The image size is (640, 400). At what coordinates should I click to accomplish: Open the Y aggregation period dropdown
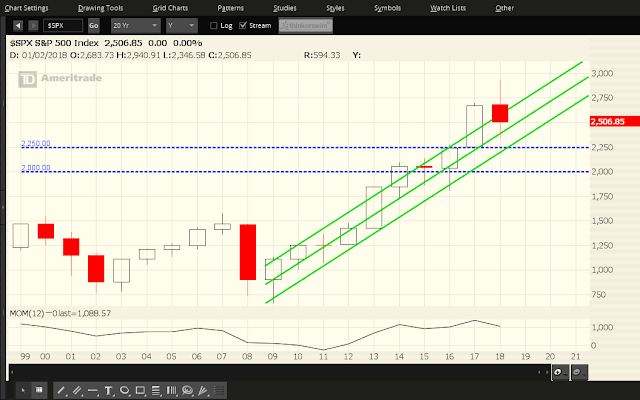click(x=182, y=26)
